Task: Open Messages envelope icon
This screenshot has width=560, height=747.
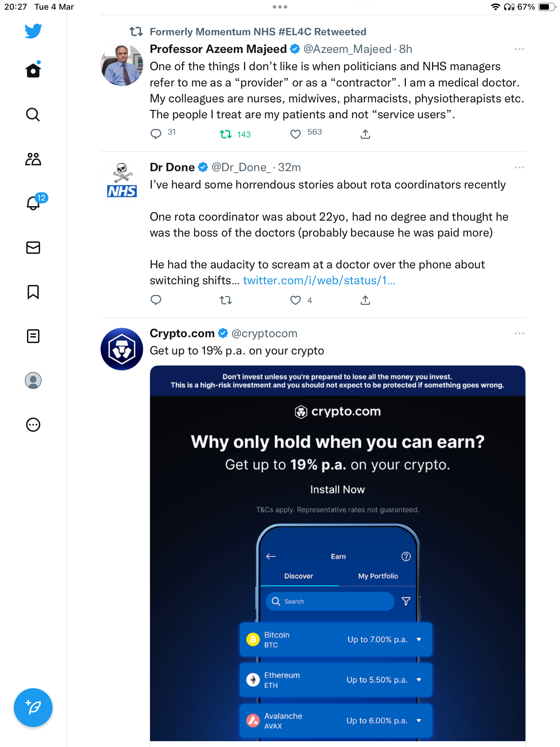Action: coord(33,248)
